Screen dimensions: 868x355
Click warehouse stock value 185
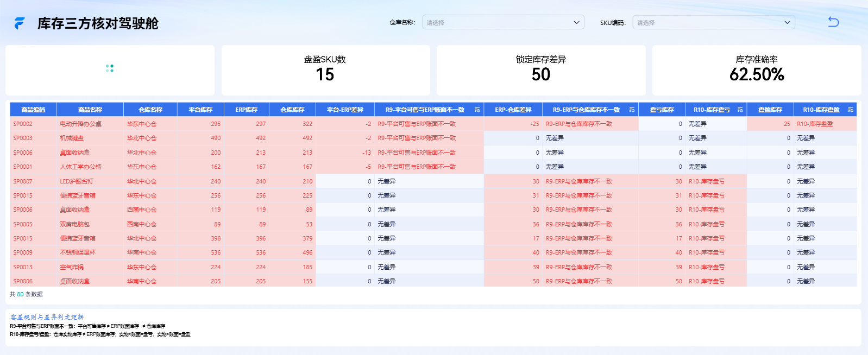(x=307, y=267)
